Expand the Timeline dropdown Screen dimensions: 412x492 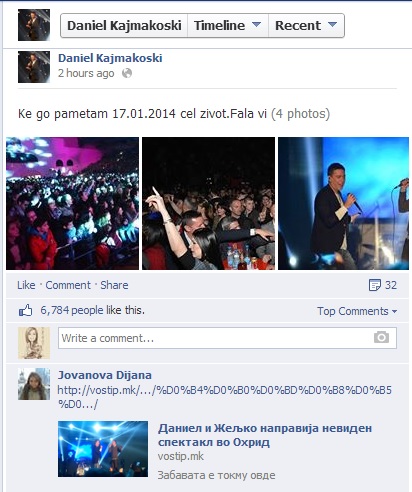[x=228, y=25]
